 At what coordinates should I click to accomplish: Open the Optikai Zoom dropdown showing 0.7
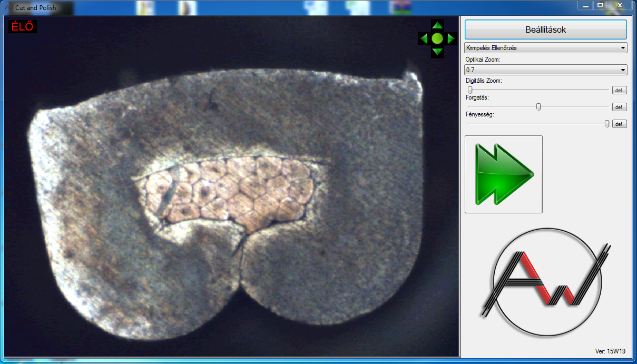pyautogui.click(x=545, y=70)
